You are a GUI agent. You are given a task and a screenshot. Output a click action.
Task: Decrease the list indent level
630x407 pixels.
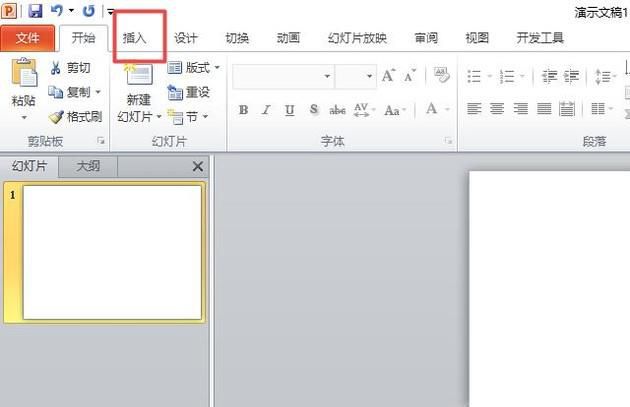coord(549,76)
